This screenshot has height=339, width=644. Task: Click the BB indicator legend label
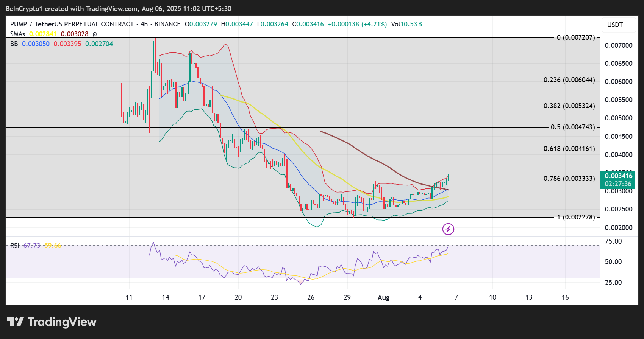click(x=14, y=44)
